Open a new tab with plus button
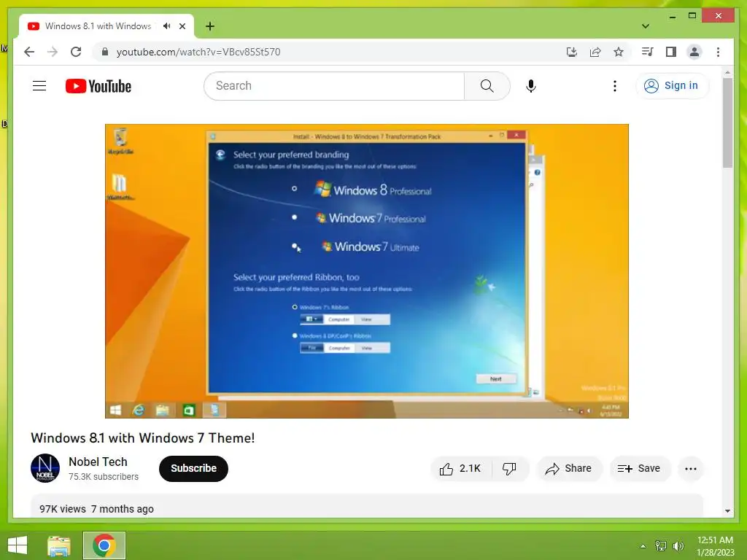 [x=209, y=26]
